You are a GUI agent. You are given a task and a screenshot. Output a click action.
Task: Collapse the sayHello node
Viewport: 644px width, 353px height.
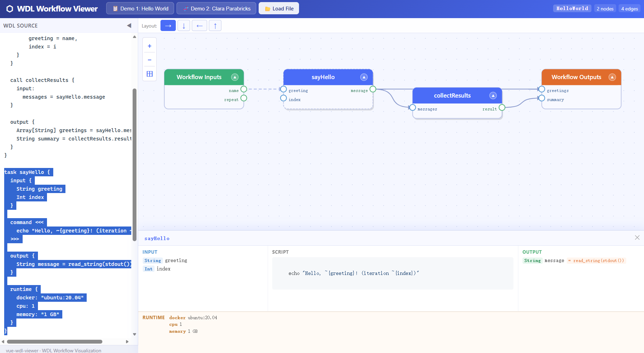[x=364, y=77]
